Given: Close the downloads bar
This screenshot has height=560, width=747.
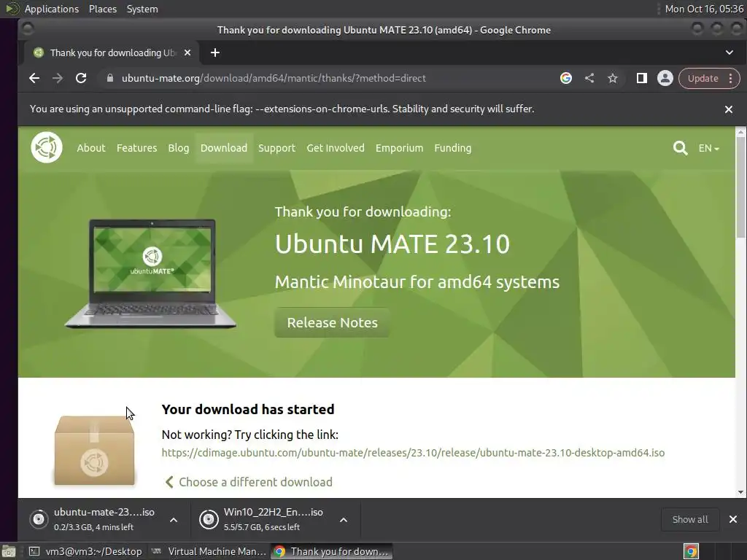Looking at the screenshot, I should click(732, 519).
